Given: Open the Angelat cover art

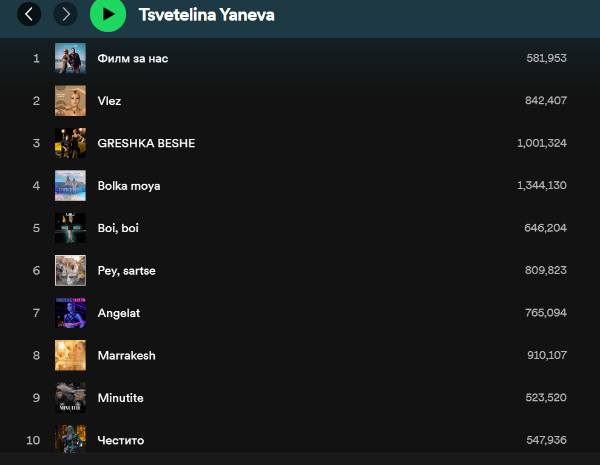Looking at the screenshot, I should pyautogui.click(x=70, y=313).
